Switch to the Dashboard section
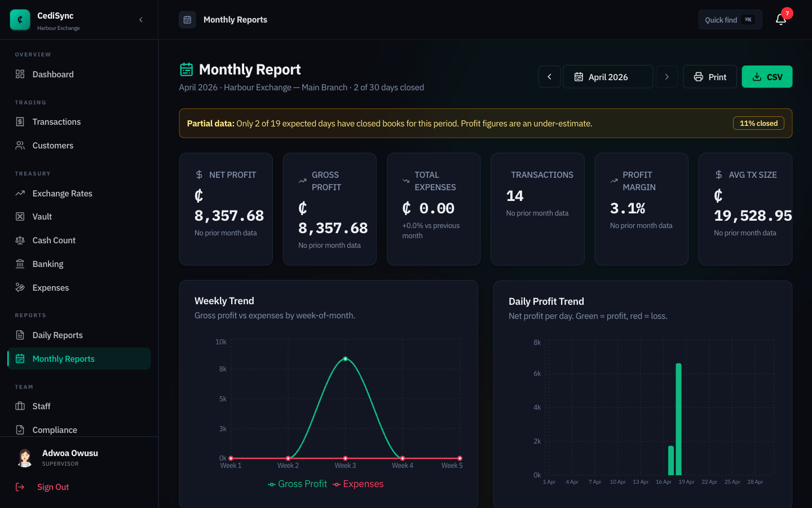The image size is (812, 508). pyautogui.click(x=53, y=74)
